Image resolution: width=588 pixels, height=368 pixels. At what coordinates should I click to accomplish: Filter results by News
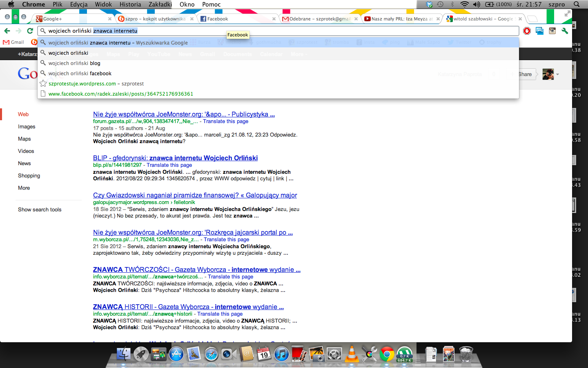(x=24, y=164)
